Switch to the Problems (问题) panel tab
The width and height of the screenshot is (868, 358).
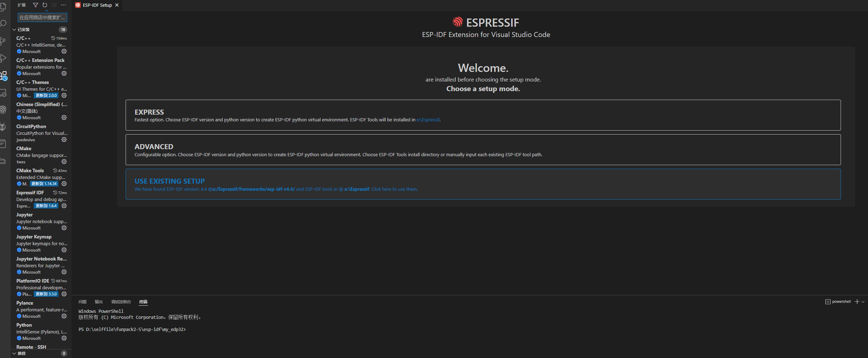(83, 301)
